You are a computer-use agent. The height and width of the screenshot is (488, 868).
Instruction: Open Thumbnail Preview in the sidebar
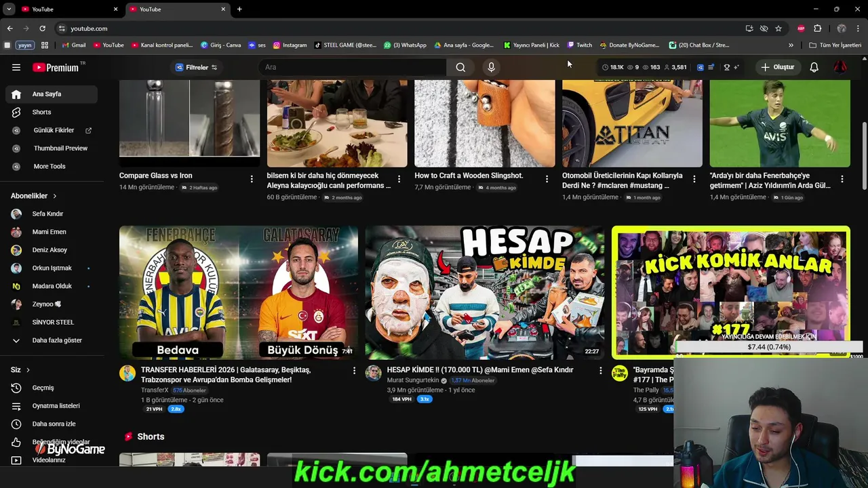click(x=52, y=148)
